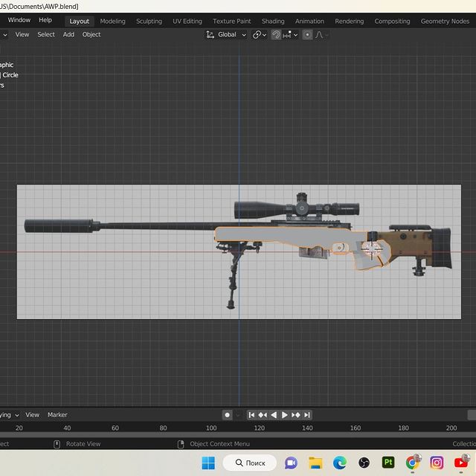The image size is (476, 476).
Task: Jump to the timeline start frame
Action: pyautogui.click(x=251, y=415)
